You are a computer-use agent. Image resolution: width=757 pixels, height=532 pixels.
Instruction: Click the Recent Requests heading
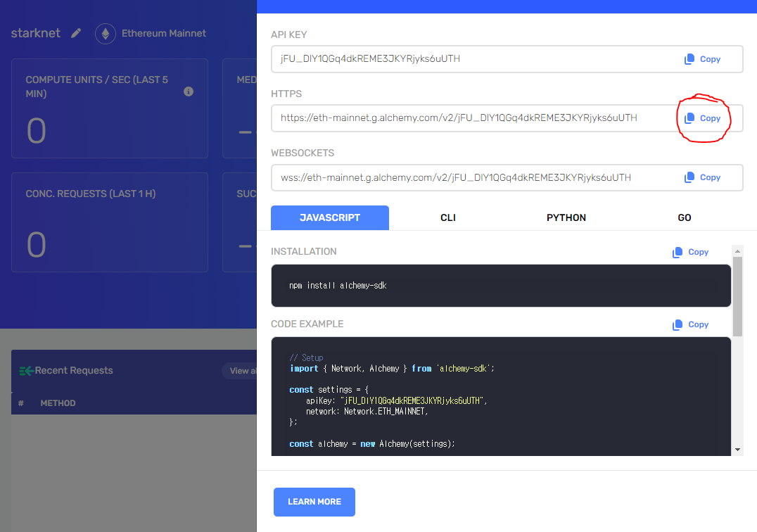point(74,370)
